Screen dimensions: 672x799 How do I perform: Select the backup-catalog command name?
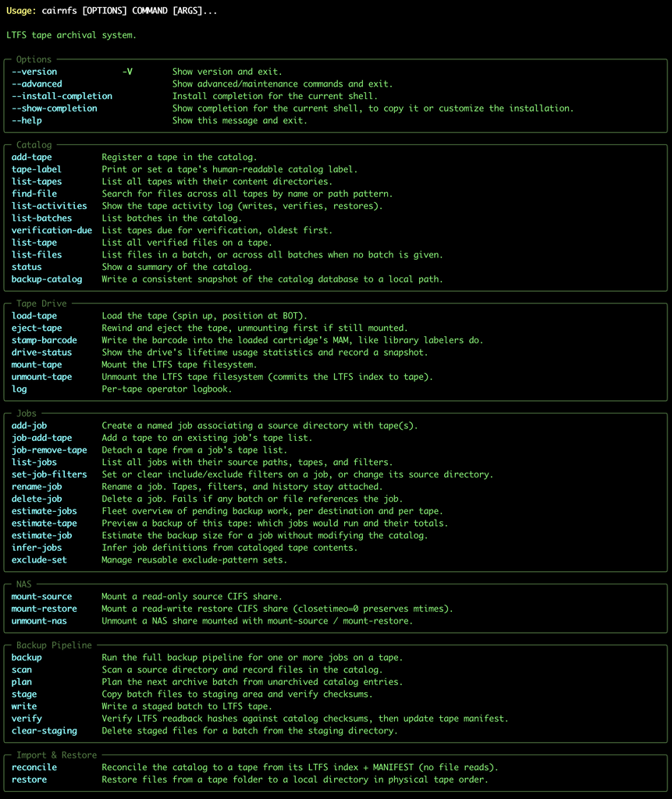(46, 280)
